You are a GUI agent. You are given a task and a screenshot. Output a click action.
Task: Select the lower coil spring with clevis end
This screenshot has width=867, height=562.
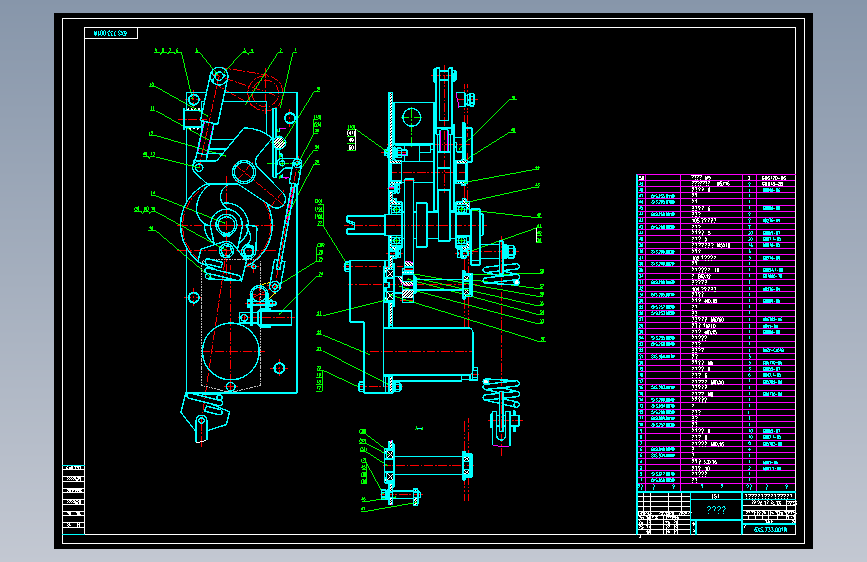(502, 411)
